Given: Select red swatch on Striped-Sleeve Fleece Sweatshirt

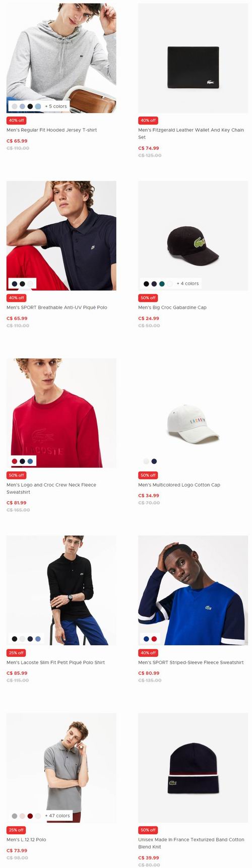Looking at the screenshot, I should tap(154, 639).
